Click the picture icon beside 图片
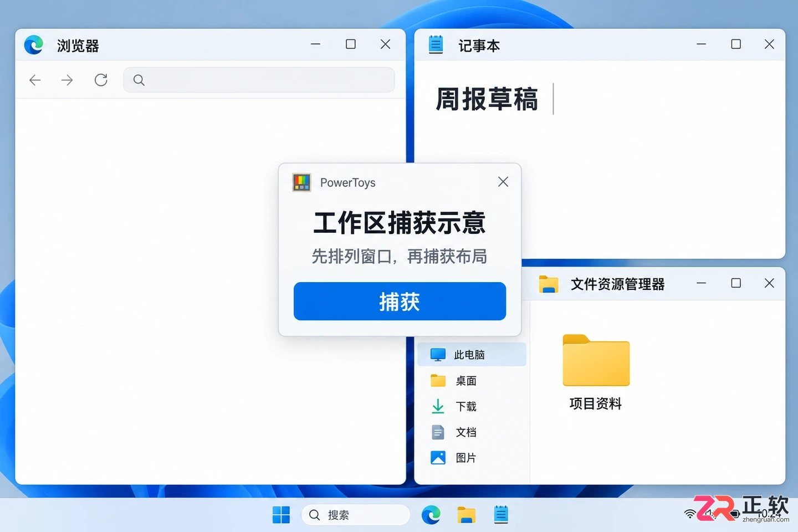The image size is (798, 532). 438,458
